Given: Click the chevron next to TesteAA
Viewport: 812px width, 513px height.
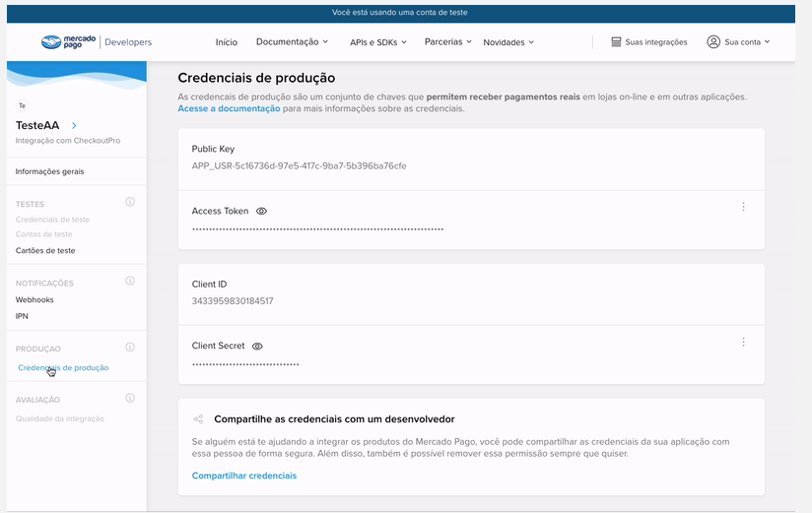Looking at the screenshot, I should click(74, 125).
